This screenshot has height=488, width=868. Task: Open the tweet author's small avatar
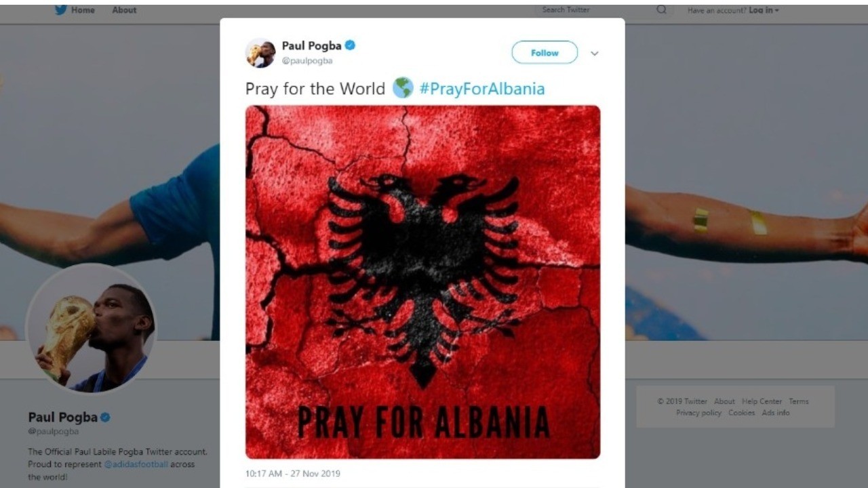tap(260, 53)
